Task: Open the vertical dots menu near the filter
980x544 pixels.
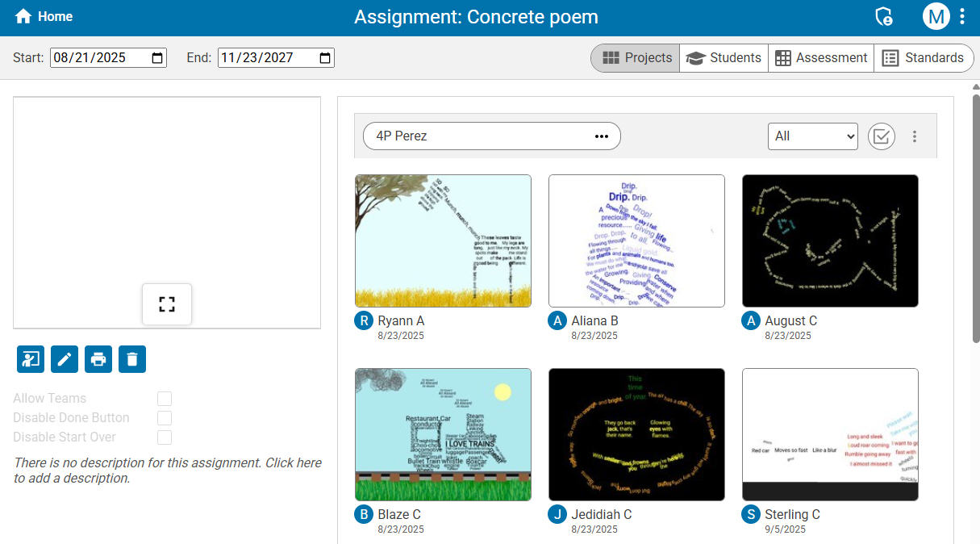Action: click(915, 136)
